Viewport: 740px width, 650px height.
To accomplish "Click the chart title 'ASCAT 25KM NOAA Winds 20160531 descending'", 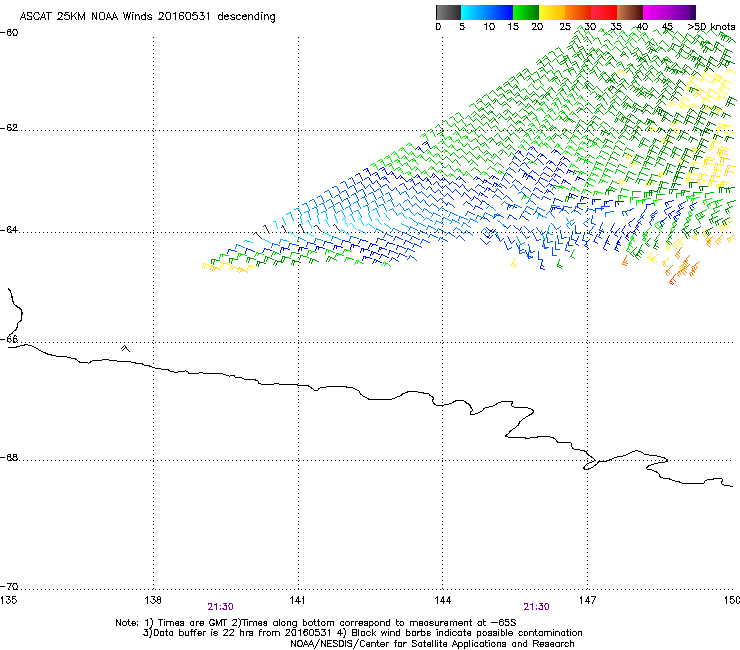I will click(x=147, y=17).
